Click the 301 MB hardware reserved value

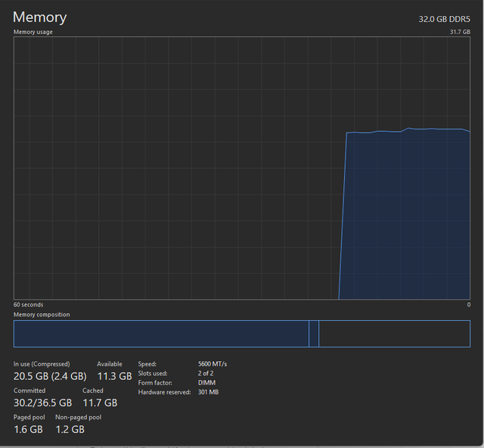tap(209, 392)
